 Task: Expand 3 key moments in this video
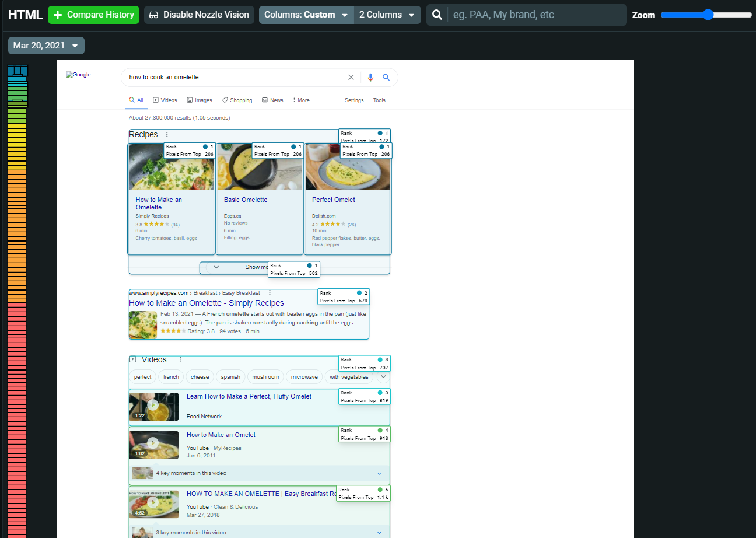point(260,532)
